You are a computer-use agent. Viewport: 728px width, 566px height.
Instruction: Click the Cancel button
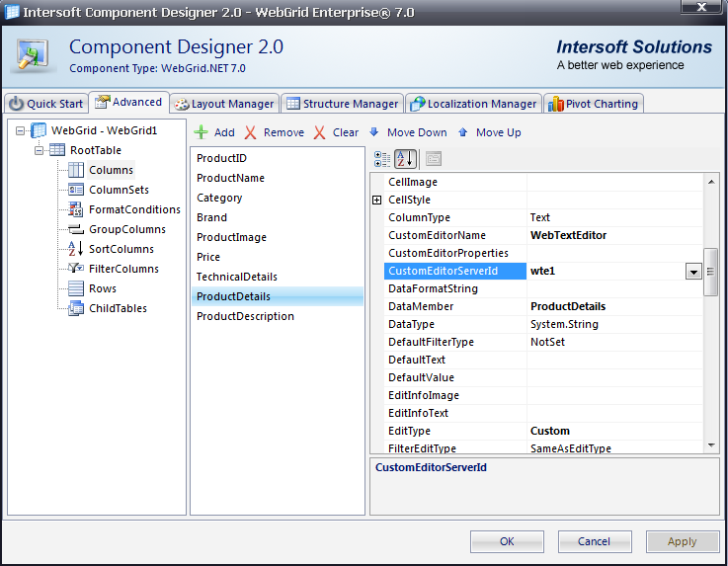coord(594,541)
